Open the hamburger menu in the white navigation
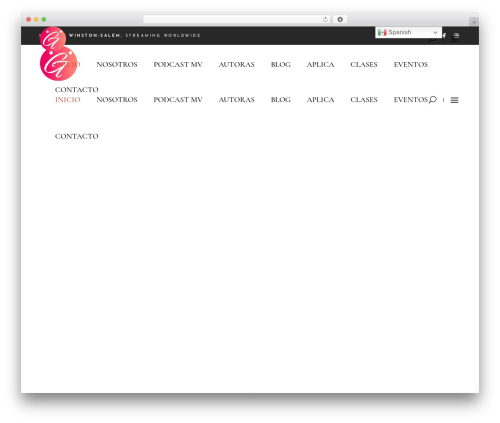The image size is (500, 423). [454, 100]
